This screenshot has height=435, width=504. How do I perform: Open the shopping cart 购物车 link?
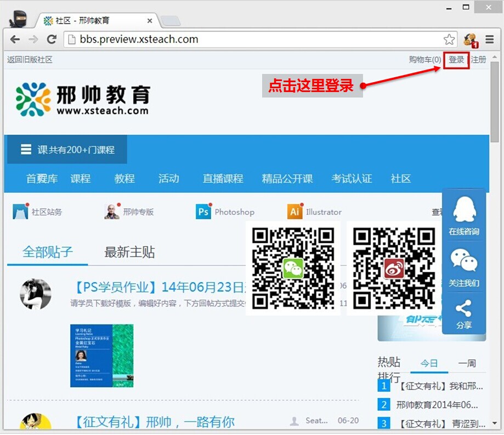pos(424,60)
